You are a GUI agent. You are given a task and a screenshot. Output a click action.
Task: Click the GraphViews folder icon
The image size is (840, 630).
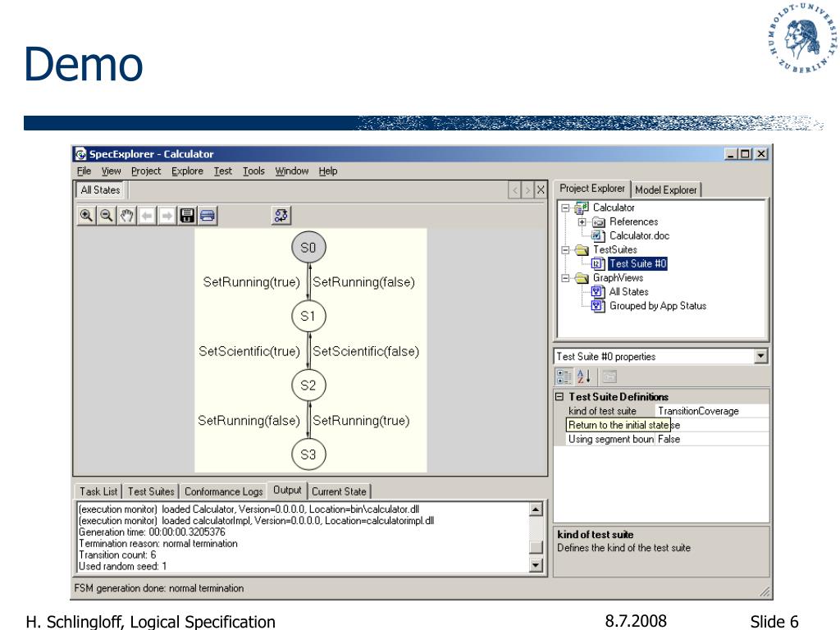(x=582, y=278)
